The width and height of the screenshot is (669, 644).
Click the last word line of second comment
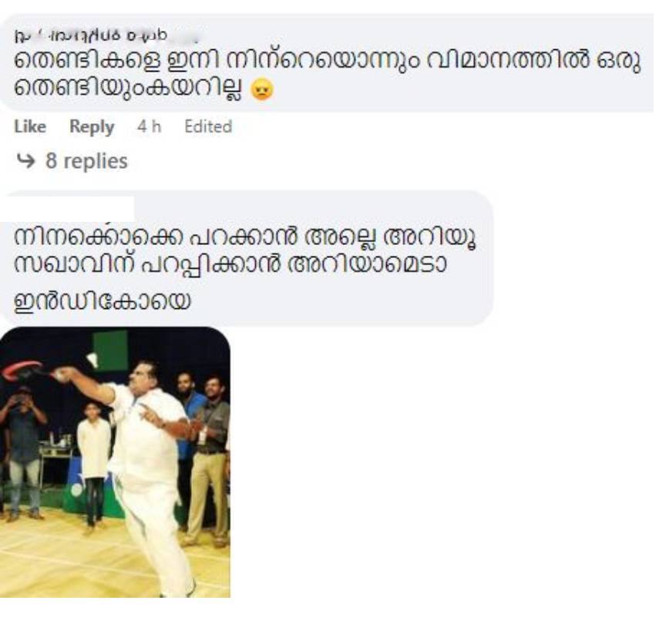pyautogui.click(x=102, y=301)
